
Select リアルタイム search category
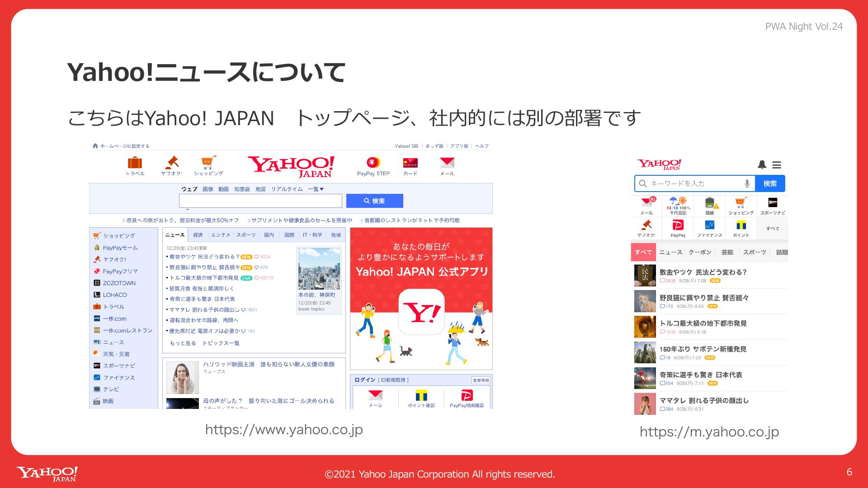(x=287, y=189)
